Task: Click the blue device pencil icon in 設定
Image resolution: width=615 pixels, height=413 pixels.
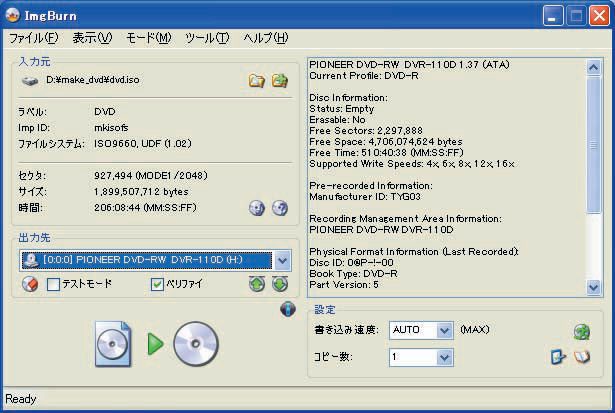Action: tap(558, 357)
